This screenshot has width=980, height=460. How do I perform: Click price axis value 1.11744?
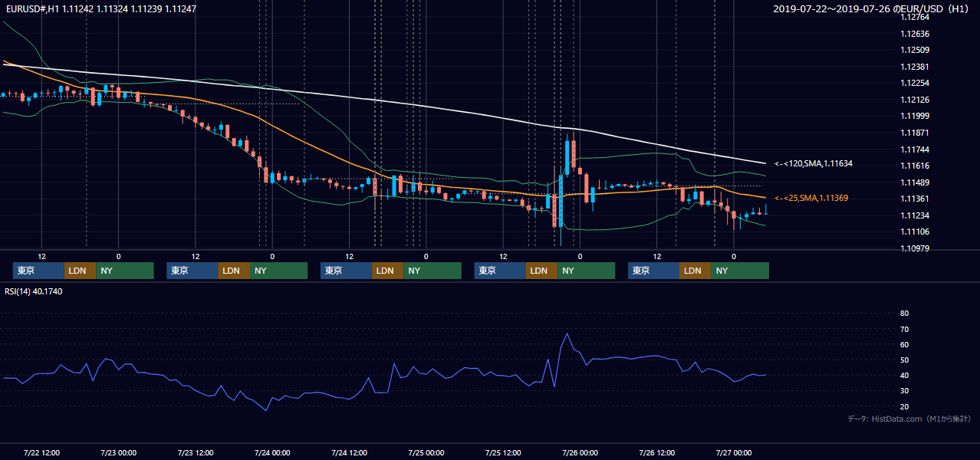(x=915, y=149)
